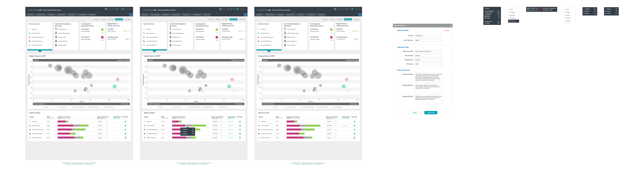Click the search icon in the first dashboard header
This screenshot has width=644, height=174.
point(106,9)
